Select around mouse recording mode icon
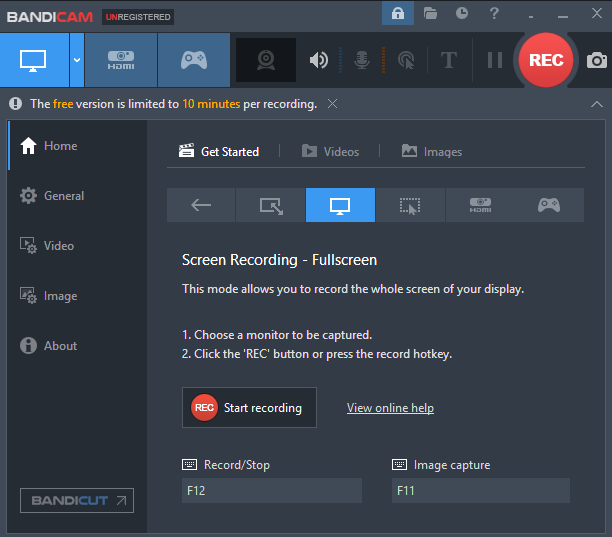 [410, 205]
